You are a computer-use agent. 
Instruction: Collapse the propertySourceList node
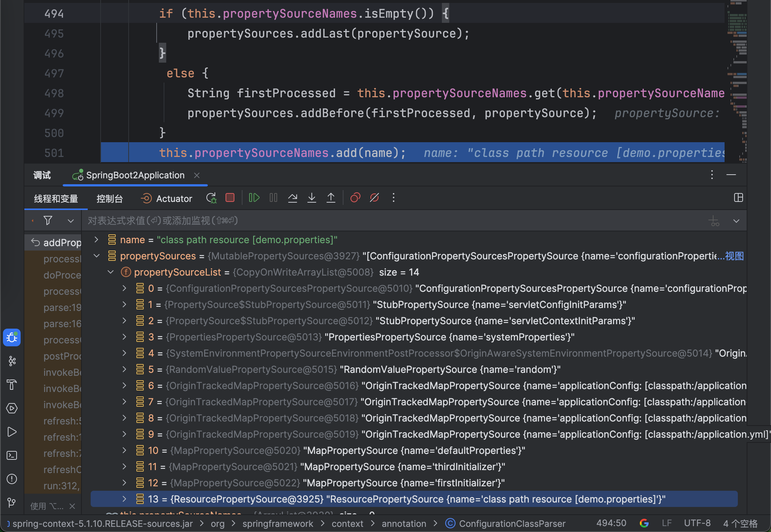[x=111, y=272]
